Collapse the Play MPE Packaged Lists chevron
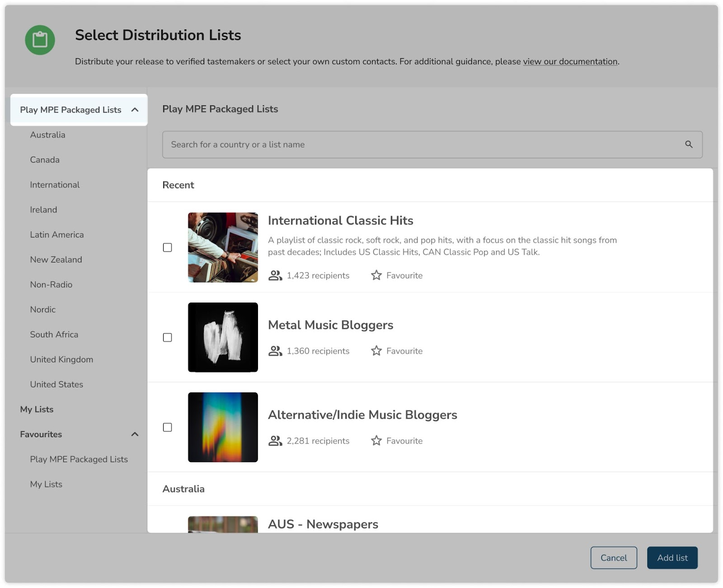Viewport: 723px width, 588px height. [135, 110]
